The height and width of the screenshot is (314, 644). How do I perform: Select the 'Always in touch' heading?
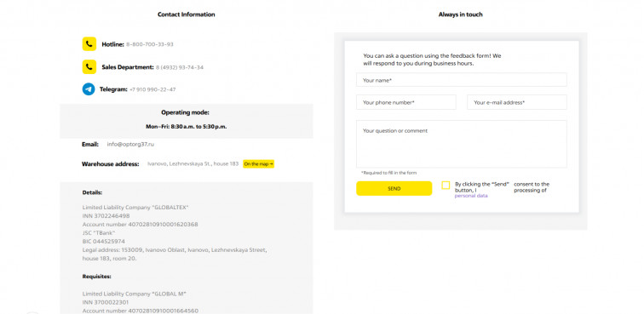[460, 14]
